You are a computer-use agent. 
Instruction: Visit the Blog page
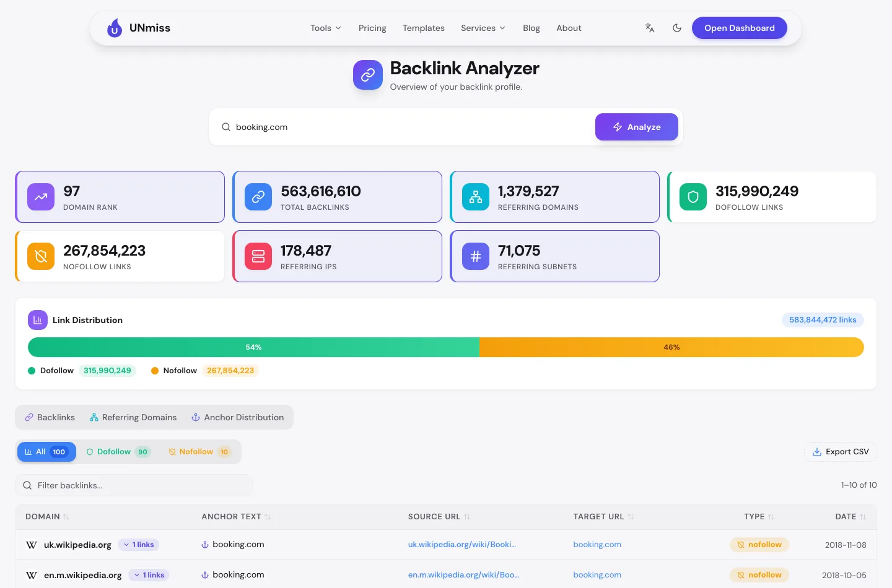pos(531,28)
